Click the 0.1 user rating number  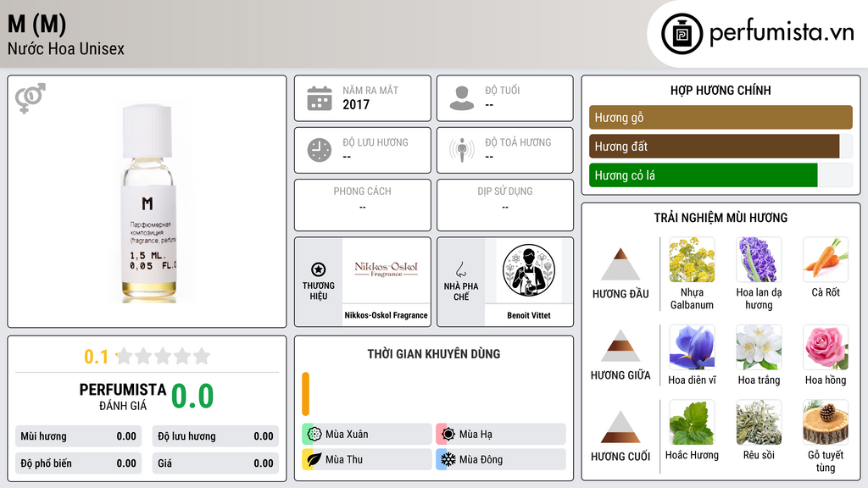(x=97, y=357)
